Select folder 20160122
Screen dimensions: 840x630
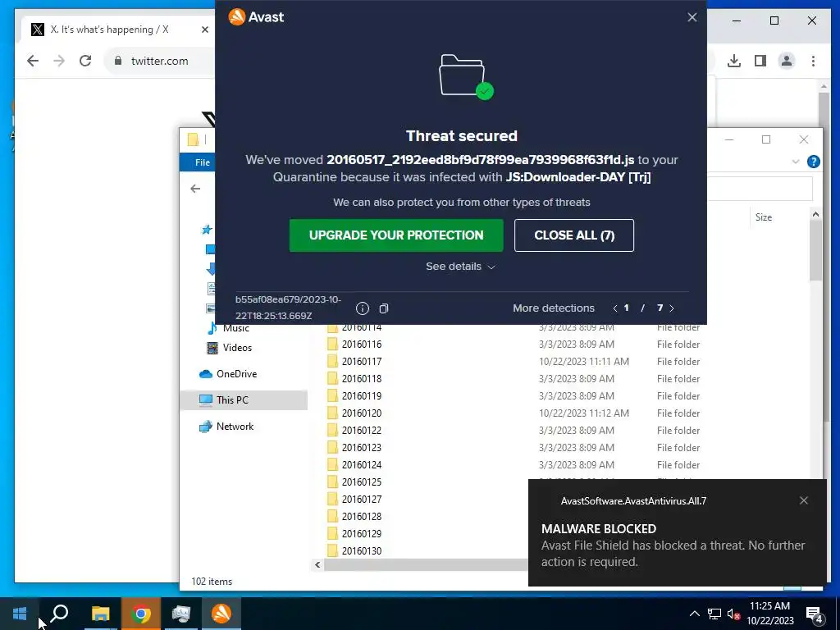pos(362,430)
